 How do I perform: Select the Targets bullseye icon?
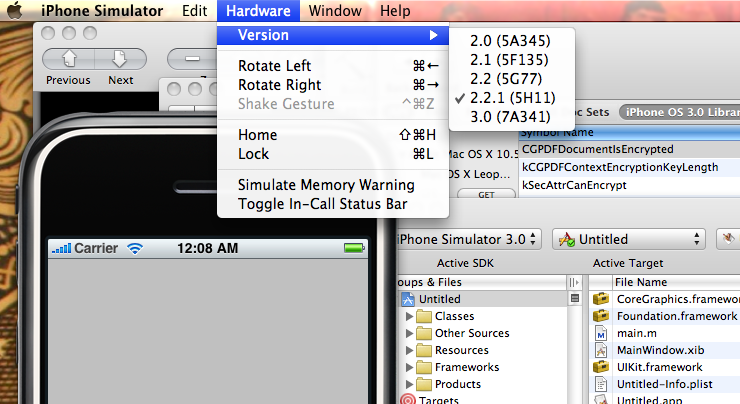(x=408, y=399)
